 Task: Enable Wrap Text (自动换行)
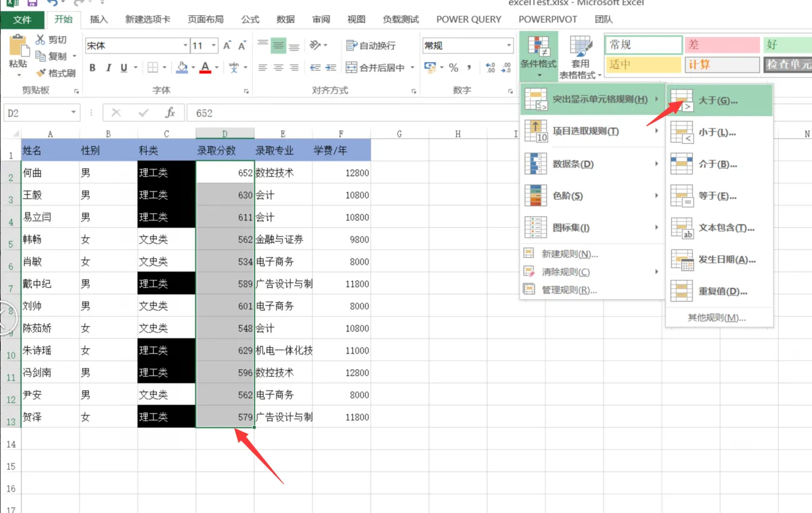coord(371,46)
